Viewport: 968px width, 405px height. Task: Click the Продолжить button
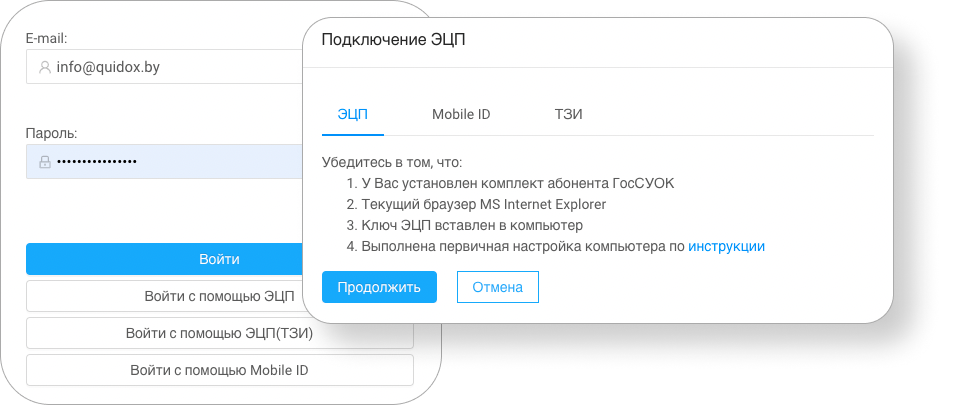379,287
